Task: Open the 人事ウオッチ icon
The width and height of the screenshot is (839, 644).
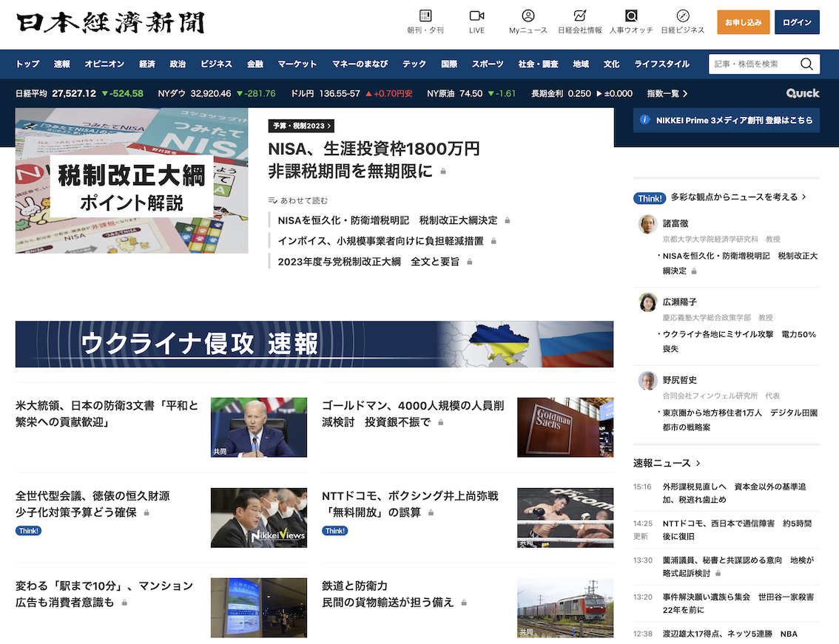Action: [631, 16]
